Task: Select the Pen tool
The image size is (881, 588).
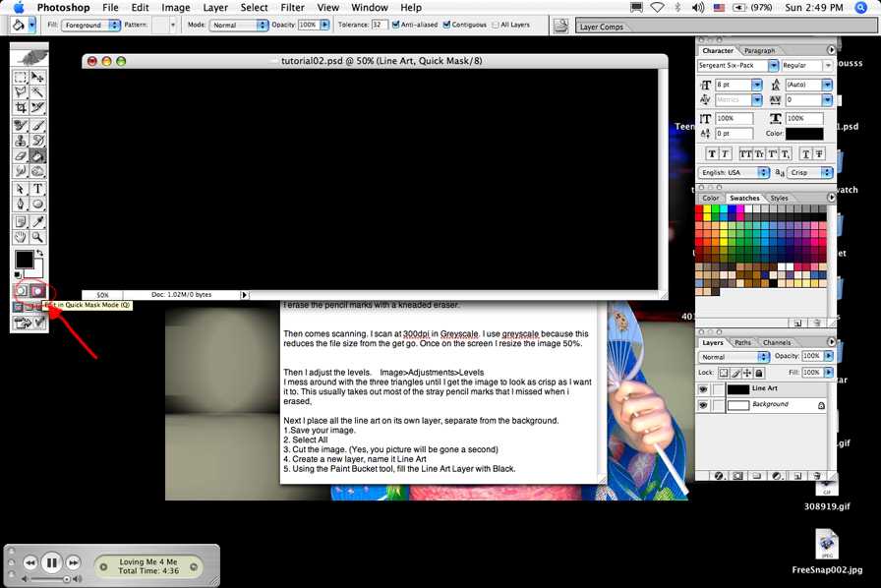Action: 21,205
